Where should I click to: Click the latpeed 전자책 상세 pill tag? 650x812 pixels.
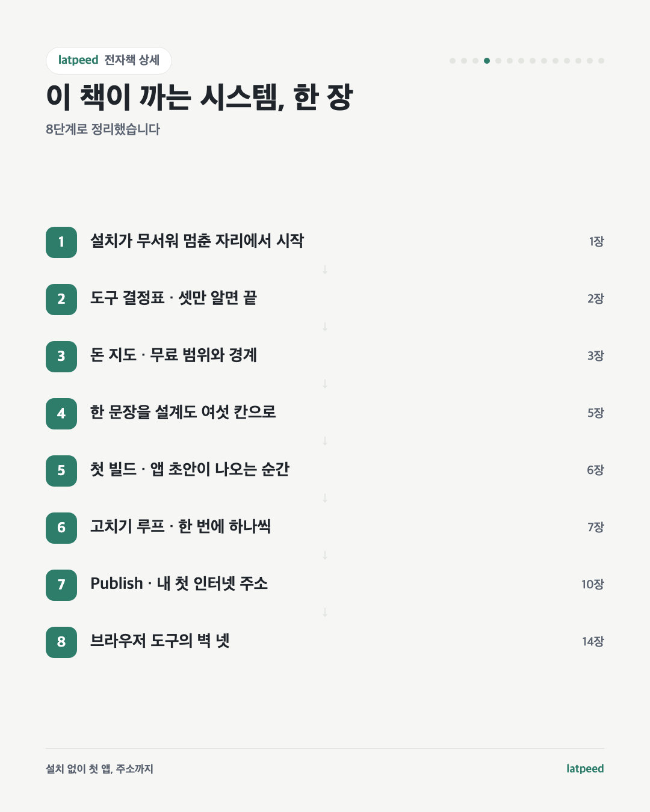tap(109, 61)
